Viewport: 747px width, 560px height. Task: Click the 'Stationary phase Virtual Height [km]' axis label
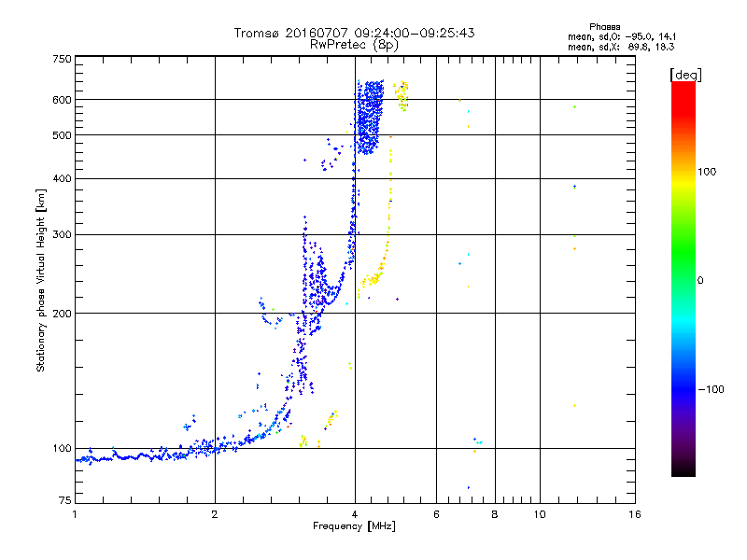41,281
